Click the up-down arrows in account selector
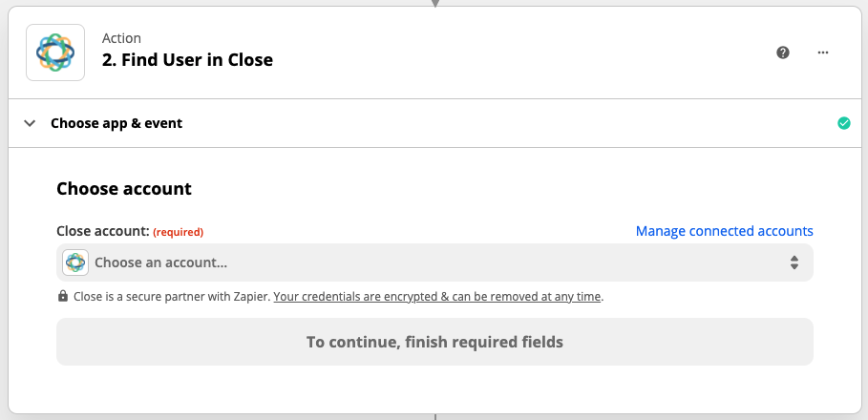The image size is (868, 420). pos(794,262)
